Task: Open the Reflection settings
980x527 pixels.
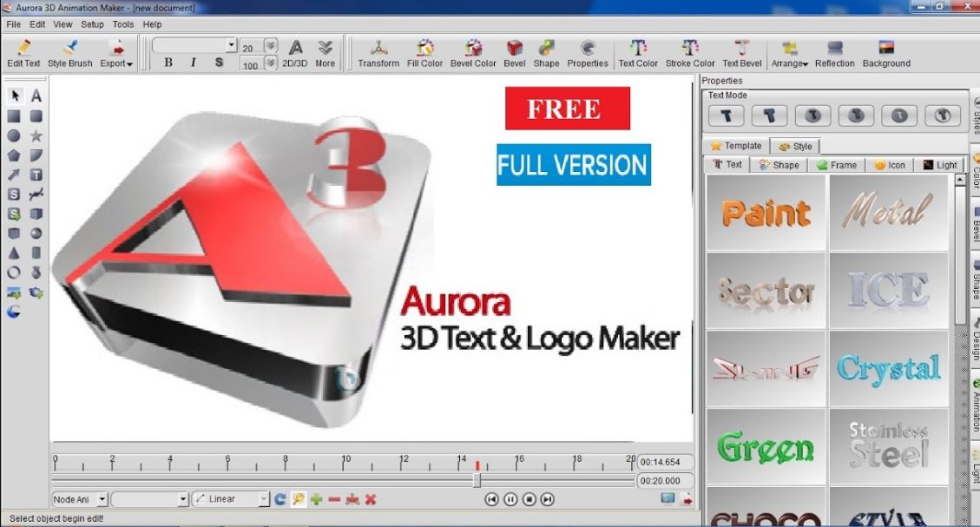Action: (834, 54)
